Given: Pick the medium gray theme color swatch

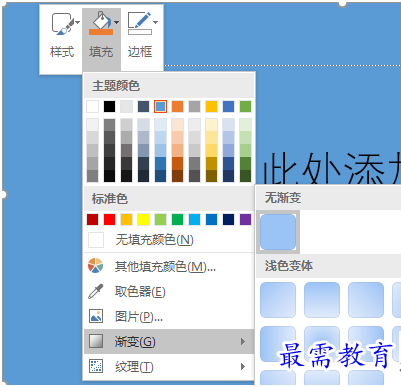Looking at the screenshot, I should pyautogui.click(x=194, y=106).
